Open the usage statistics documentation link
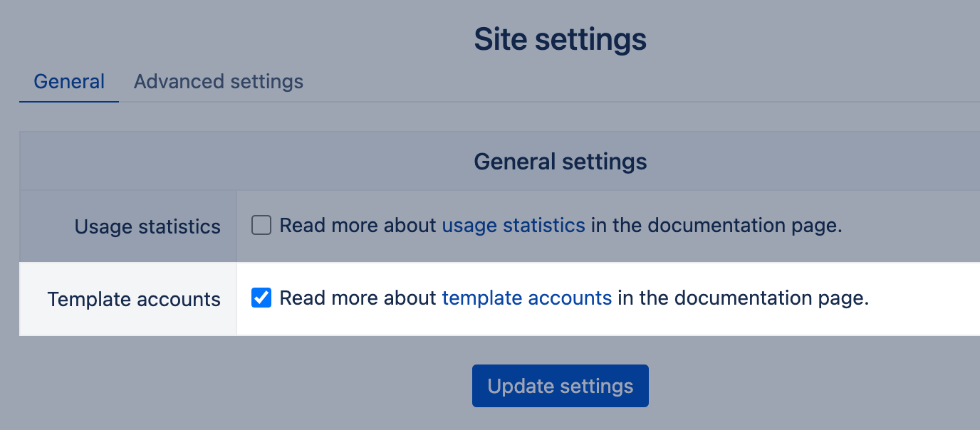Viewport: 980px width, 430px height. coord(514,226)
